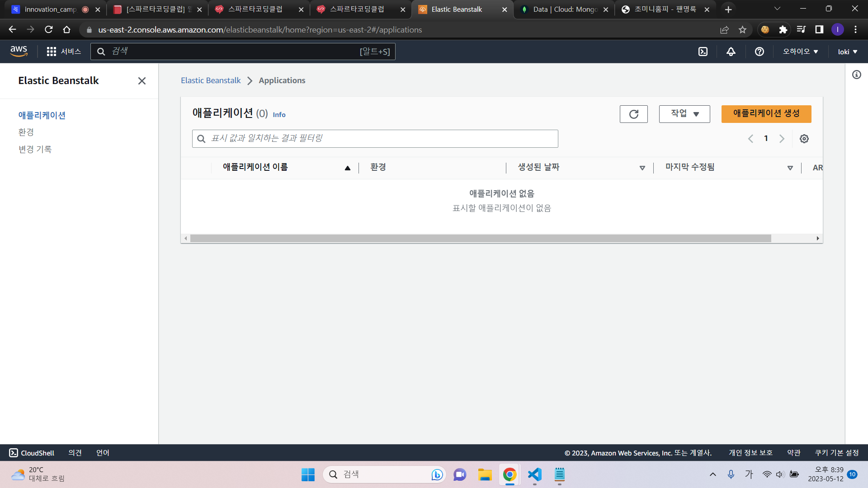Share this page icon in address bar
The height and width of the screenshot is (488, 868).
click(724, 29)
